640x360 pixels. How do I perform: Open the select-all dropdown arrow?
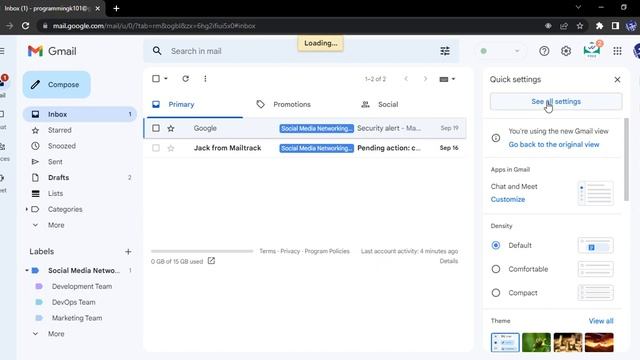point(166,78)
